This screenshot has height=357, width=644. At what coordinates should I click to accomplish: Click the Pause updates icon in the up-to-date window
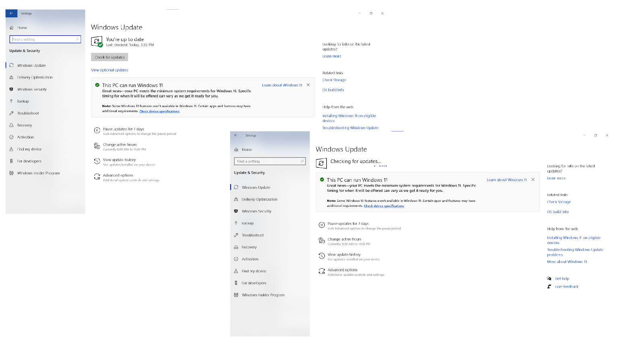tap(97, 130)
